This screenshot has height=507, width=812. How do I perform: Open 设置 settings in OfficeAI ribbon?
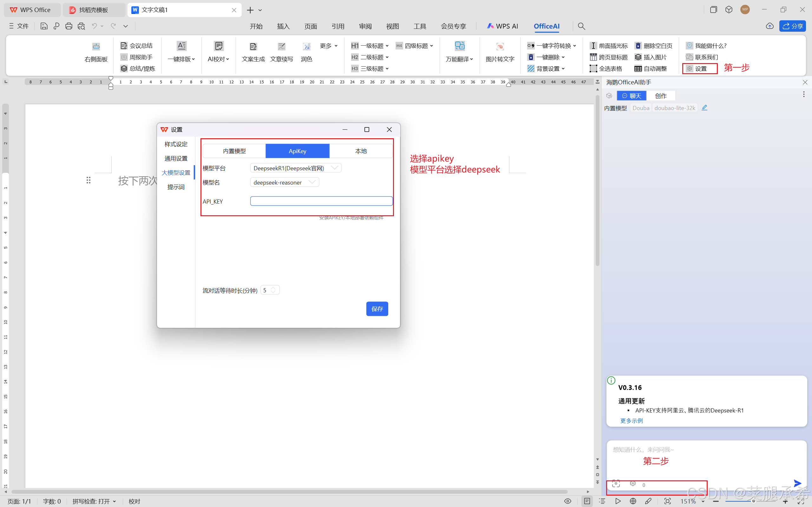697,68
